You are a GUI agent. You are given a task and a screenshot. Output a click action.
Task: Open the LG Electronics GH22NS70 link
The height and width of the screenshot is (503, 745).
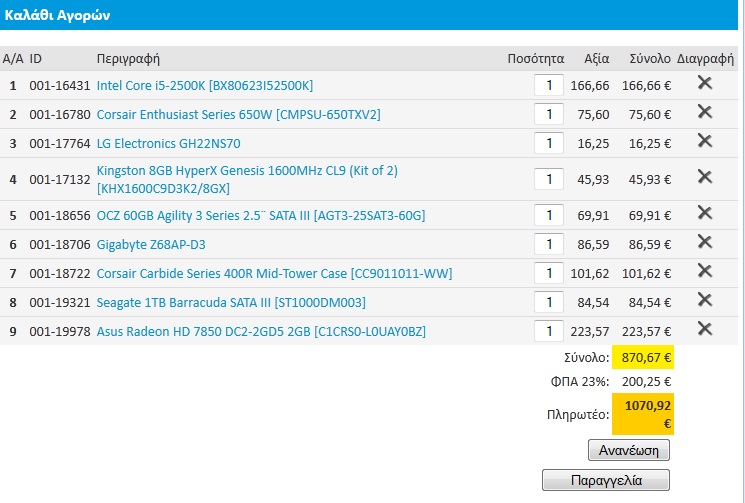168,144
